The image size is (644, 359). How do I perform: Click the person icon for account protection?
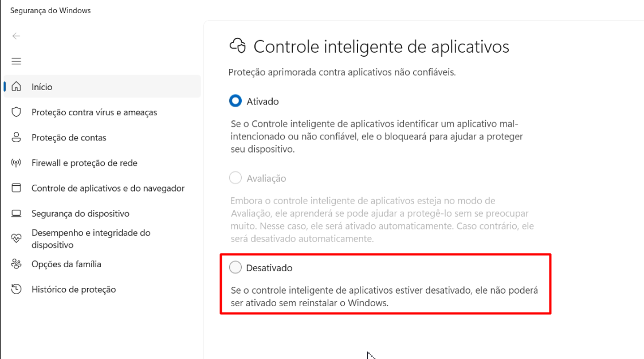pos(16,138)
